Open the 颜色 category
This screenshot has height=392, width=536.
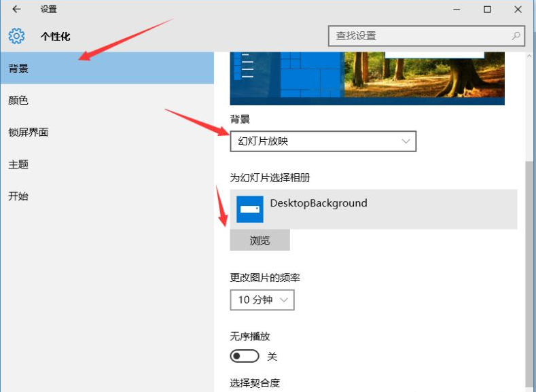pos(107,100)
